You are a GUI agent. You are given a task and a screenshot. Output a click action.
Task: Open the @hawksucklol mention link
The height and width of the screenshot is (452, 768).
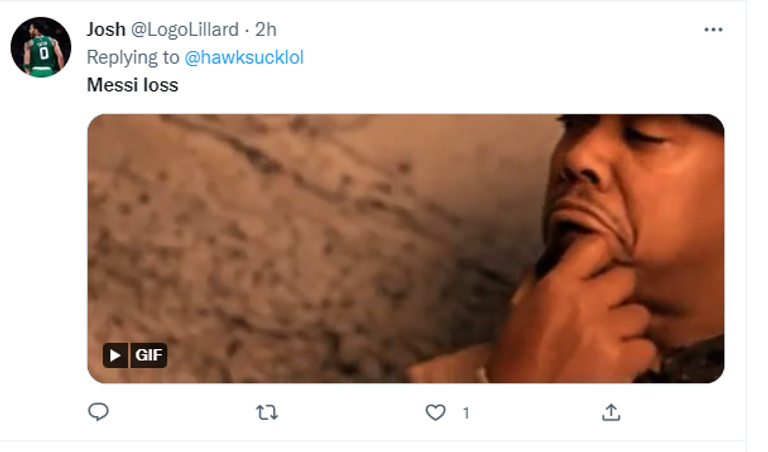244,57
